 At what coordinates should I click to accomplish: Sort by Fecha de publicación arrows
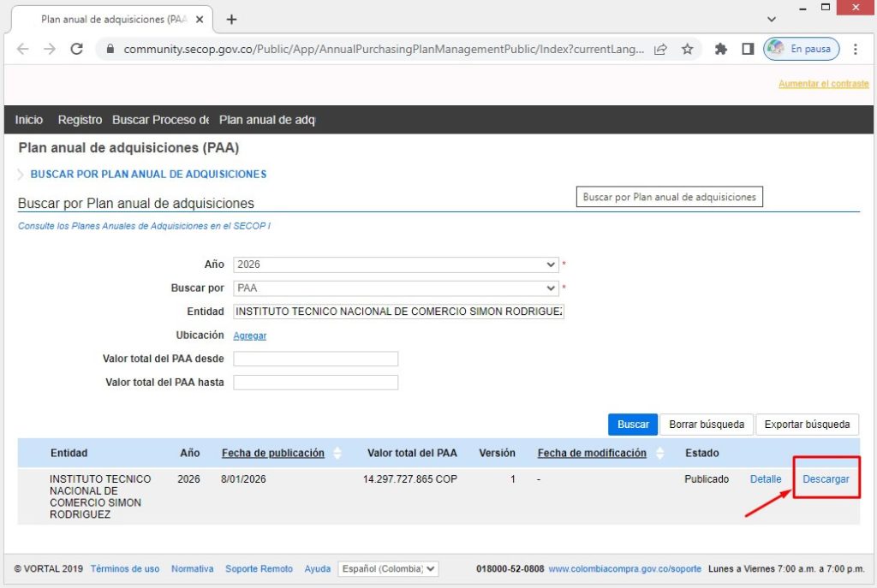(337, 454)
